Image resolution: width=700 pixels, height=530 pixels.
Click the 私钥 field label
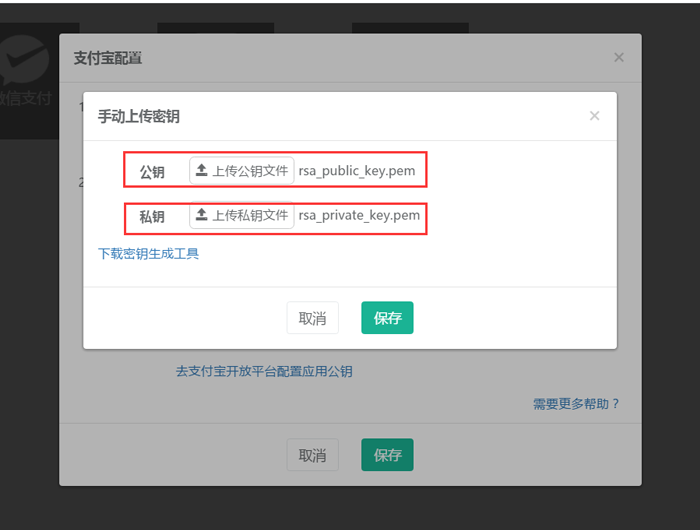[152, 217]
